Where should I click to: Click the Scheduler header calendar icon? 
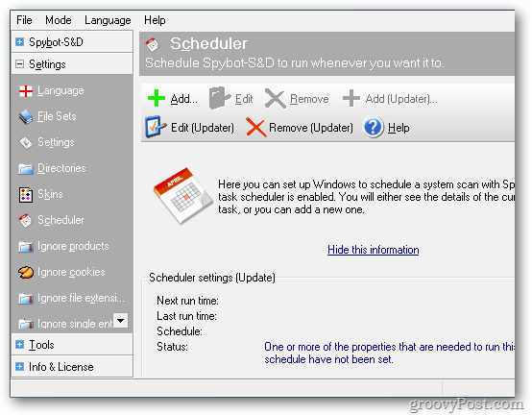coord(153,45)
